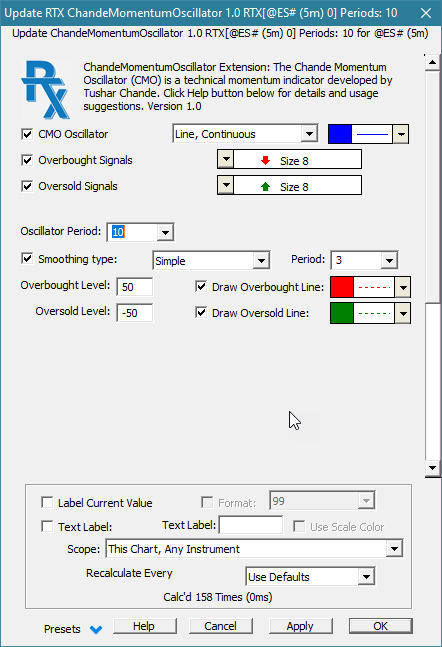Click the scrollbar down arrow

pos(433,468)
